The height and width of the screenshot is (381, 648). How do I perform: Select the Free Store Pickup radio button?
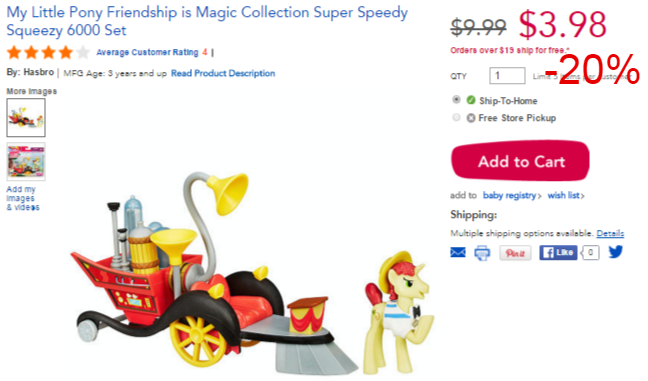click(456, 117)
